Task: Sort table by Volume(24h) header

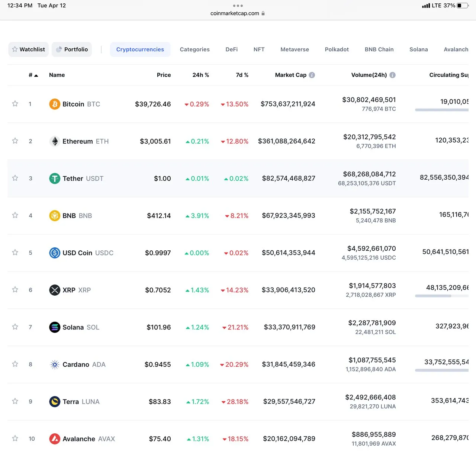Action: pos(369,75)
